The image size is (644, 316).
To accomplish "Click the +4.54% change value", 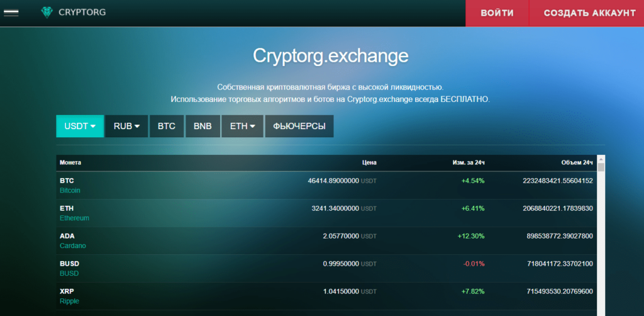I will pos(473,181).
